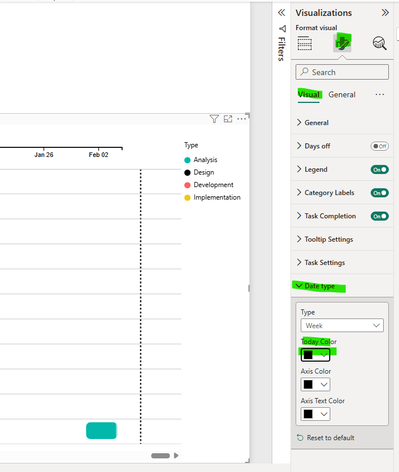
Task: Click the Analysis legend teal dot
Action: coord(187,160)
